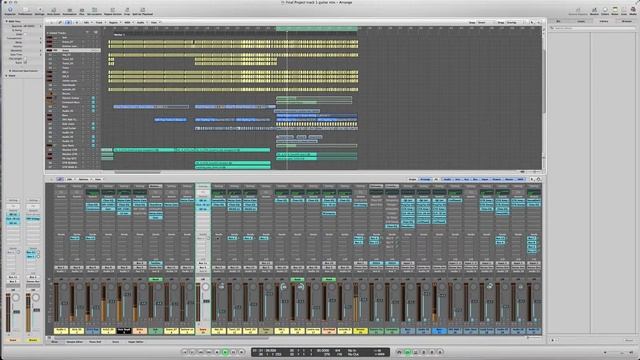Click the green Play button in the transport
This screenshot has width=640, height=360.
pyautogui.click(x=225, y=352)
